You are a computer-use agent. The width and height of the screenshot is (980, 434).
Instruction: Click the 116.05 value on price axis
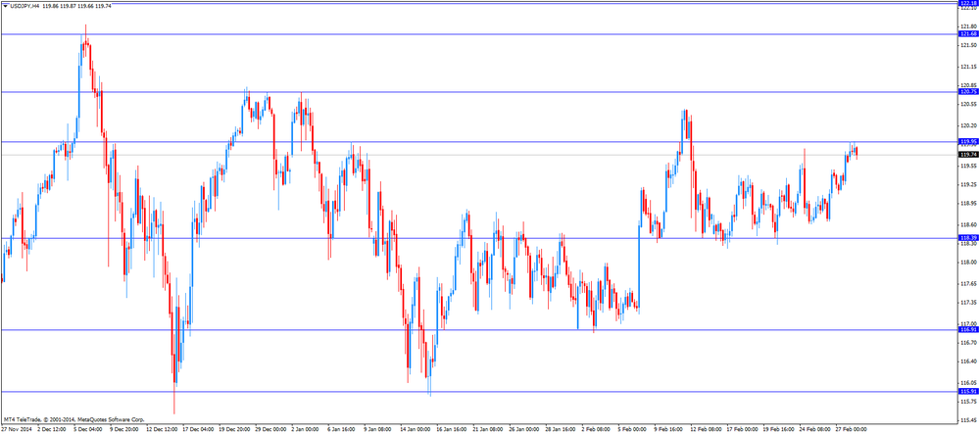(969, 383)
